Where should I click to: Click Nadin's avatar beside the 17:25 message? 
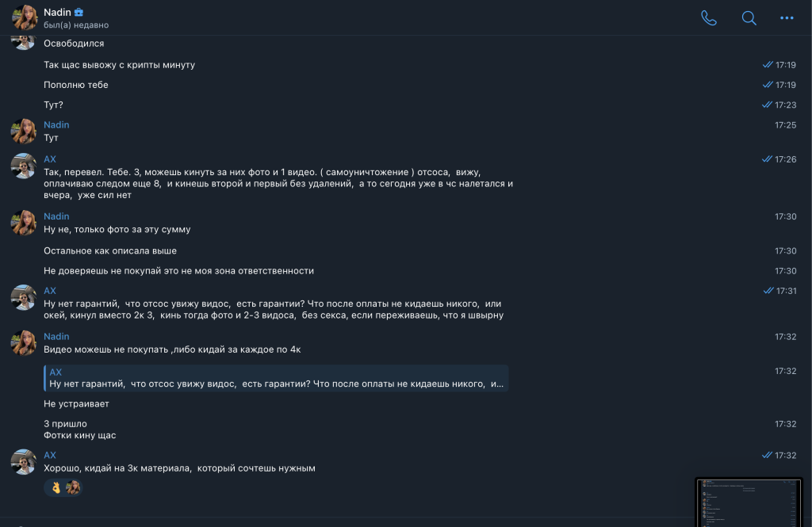click(x=24, y=132)
